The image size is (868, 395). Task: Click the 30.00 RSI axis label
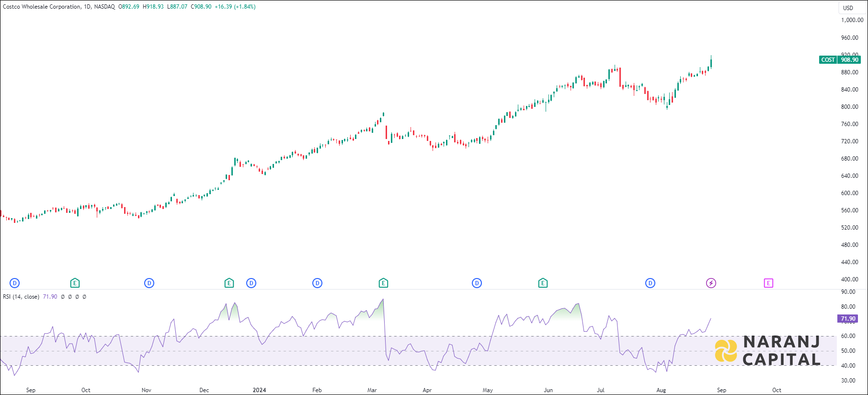pyautogui.click(x=848, y=381)
